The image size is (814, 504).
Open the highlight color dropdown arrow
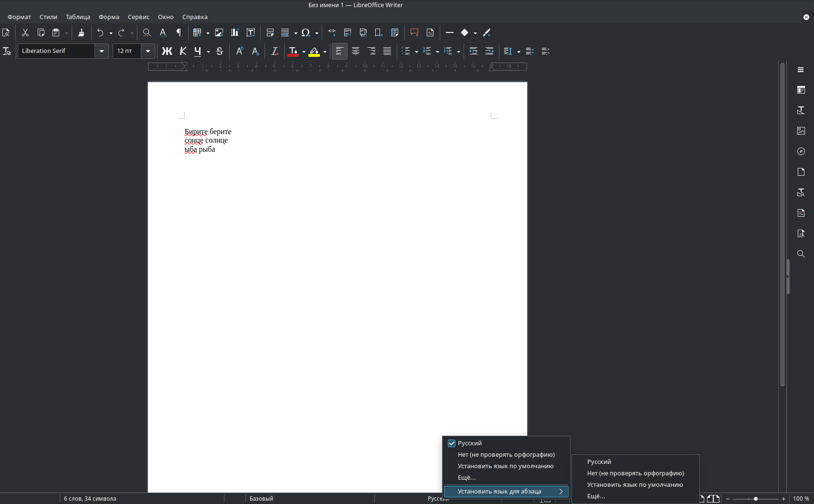[325, 52]
